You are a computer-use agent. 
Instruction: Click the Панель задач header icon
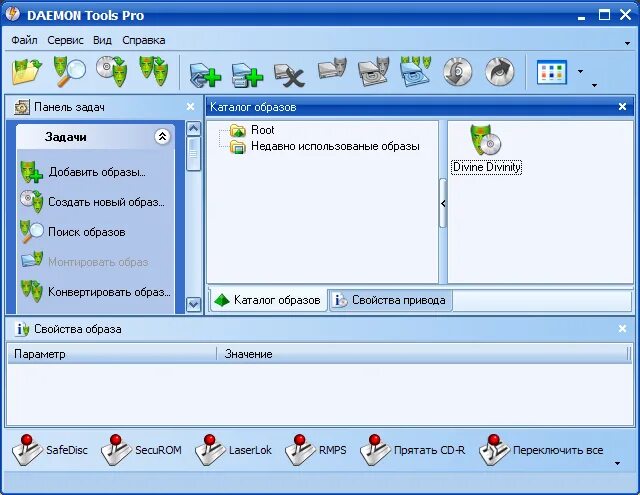click(21, 107)
